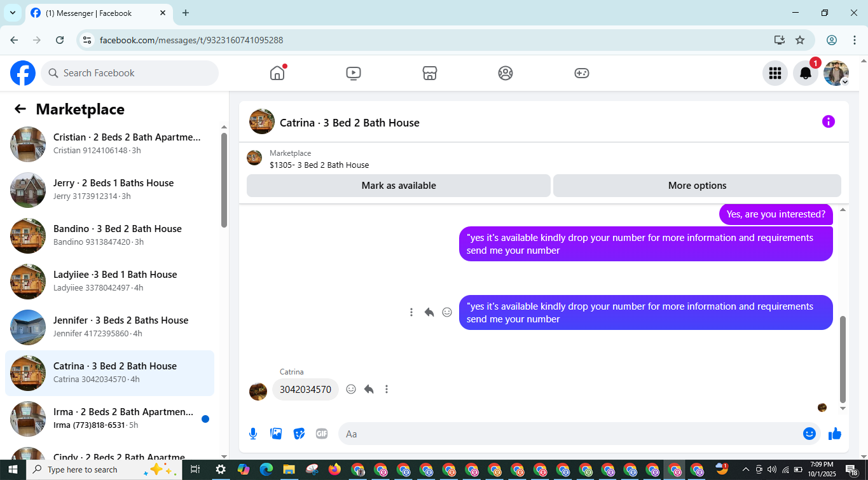Switch to the Messenger | Facebook browser tab

pos(99,13)
